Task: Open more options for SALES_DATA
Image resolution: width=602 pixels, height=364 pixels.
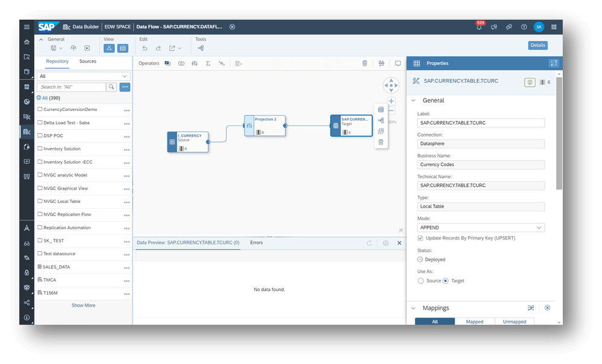Action: pos(127,268)
